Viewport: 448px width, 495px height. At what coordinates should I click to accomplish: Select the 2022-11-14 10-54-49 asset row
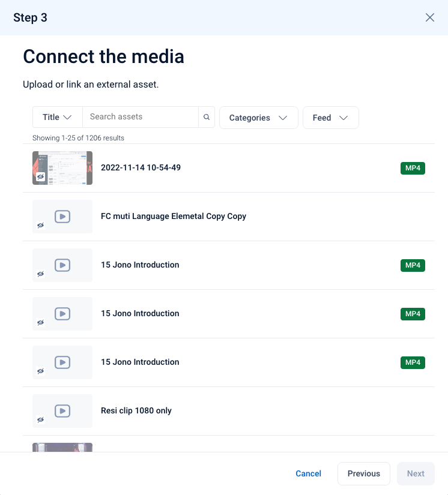point(229,168)
